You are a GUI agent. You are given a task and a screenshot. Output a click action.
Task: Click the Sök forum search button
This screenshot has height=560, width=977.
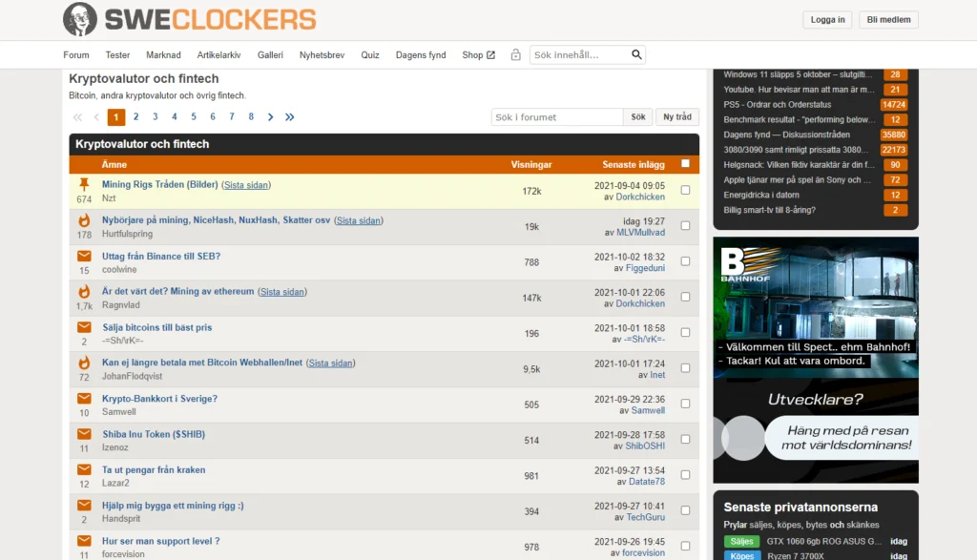638,117
